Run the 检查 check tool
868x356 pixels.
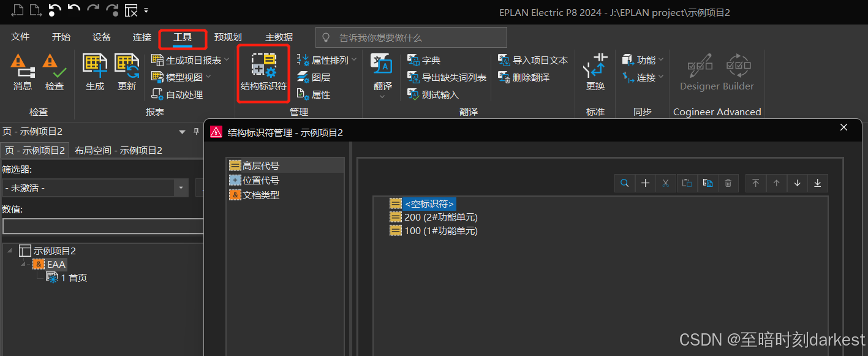pos(54,72)
